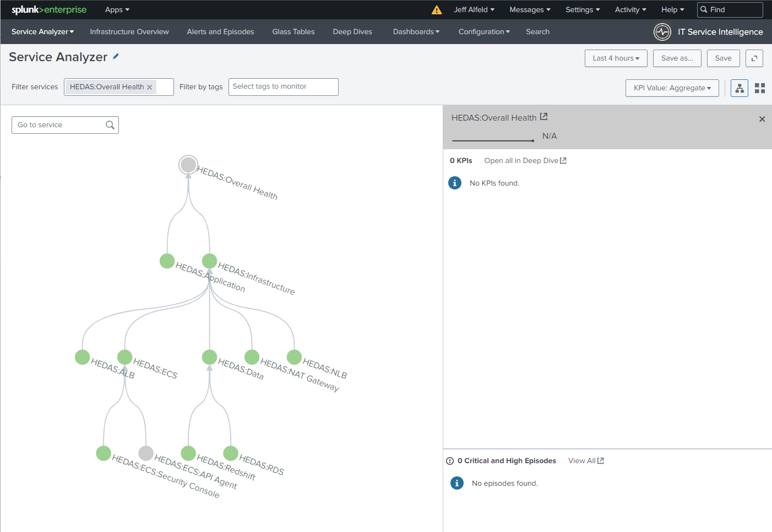Select the HEDAS:NLB node
This screenshot has width=772, height=532.
click(x=295, y=357)
